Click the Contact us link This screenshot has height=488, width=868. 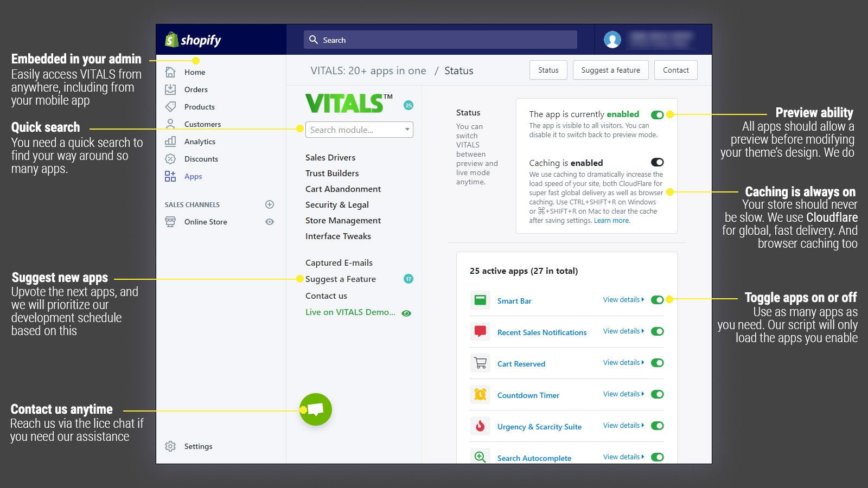click(x=326, y=296)
